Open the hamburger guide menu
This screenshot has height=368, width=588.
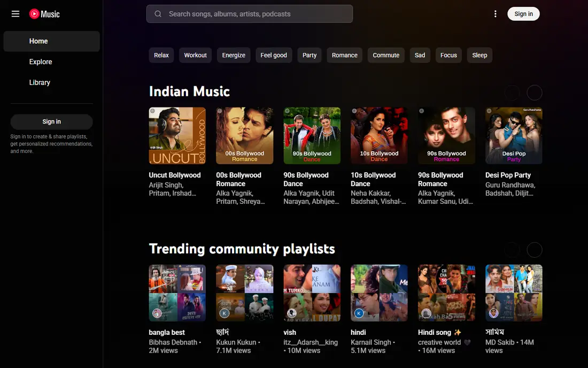coord(16,14)
